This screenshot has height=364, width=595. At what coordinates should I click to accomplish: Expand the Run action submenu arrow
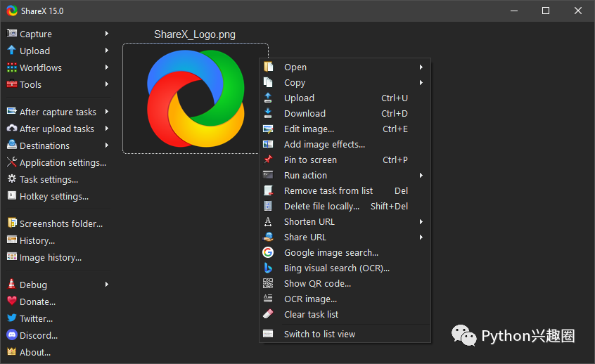[421, 176]
